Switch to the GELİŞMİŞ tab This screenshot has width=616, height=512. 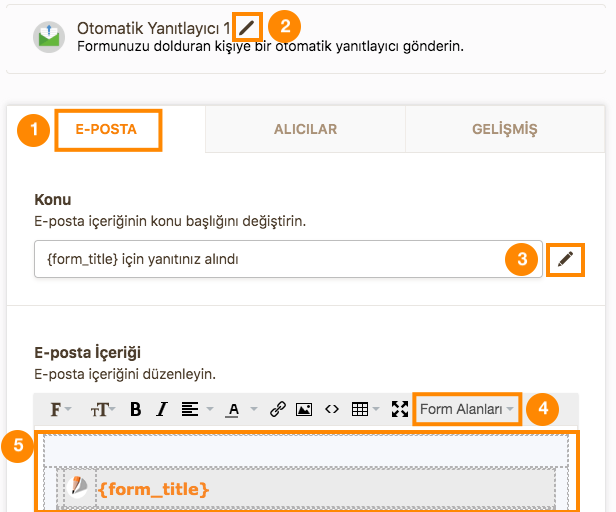[x=505, y=129]
